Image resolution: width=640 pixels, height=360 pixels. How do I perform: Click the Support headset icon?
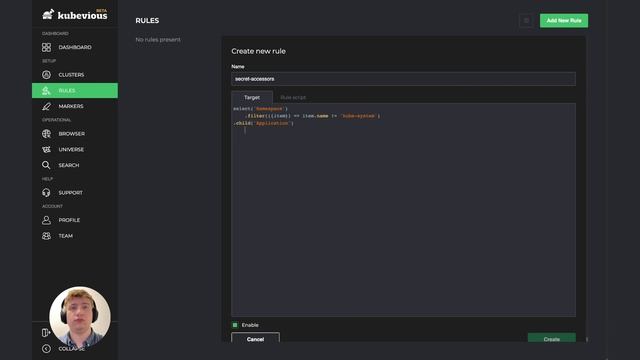(46, 192)
